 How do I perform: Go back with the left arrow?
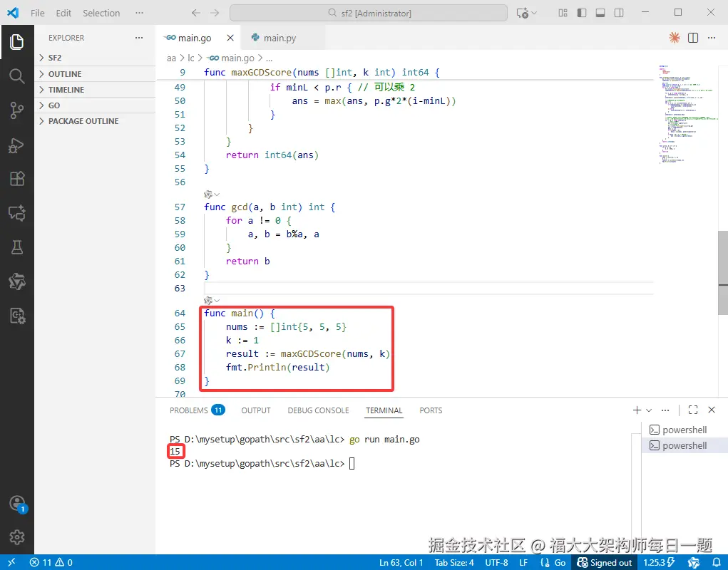196,13
